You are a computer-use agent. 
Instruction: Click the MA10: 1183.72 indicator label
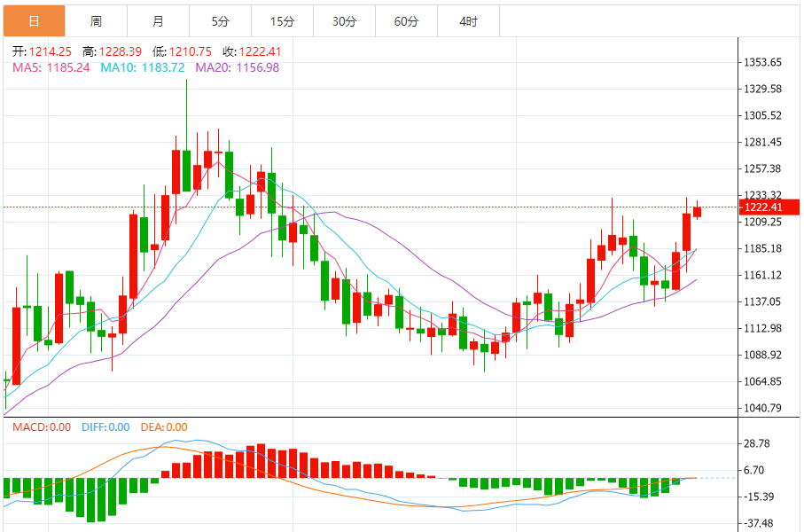pos(142,67)
